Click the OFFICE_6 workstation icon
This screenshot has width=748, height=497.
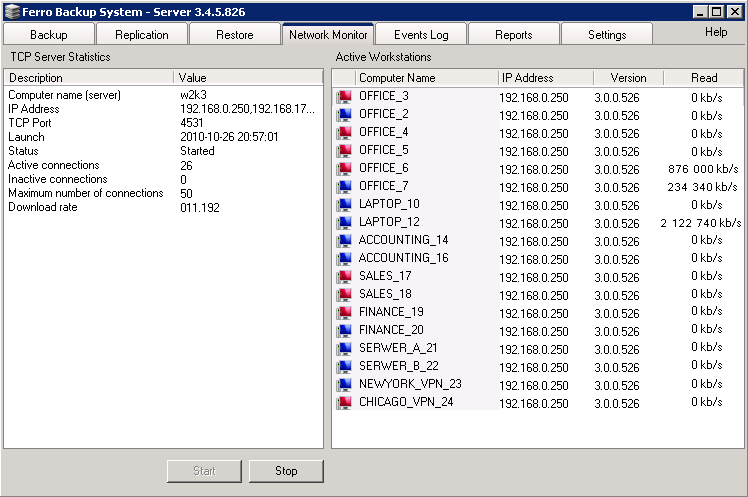(x=344, y=169)
